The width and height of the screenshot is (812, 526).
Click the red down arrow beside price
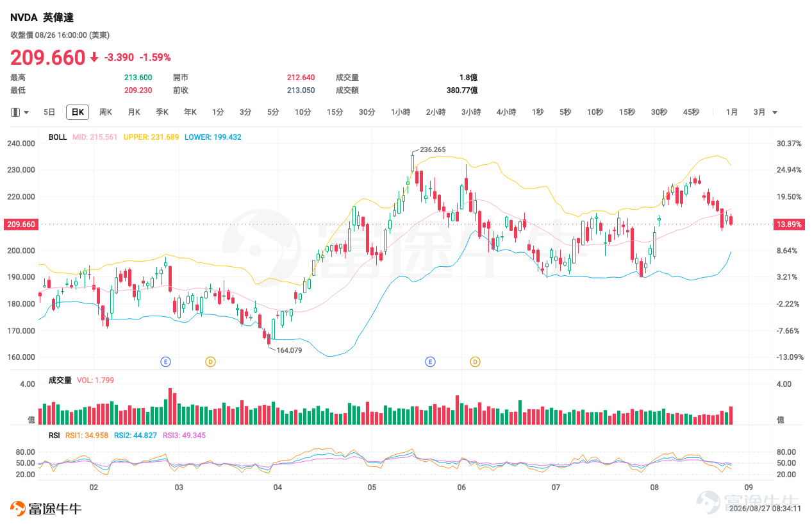[x=94, y=57]
